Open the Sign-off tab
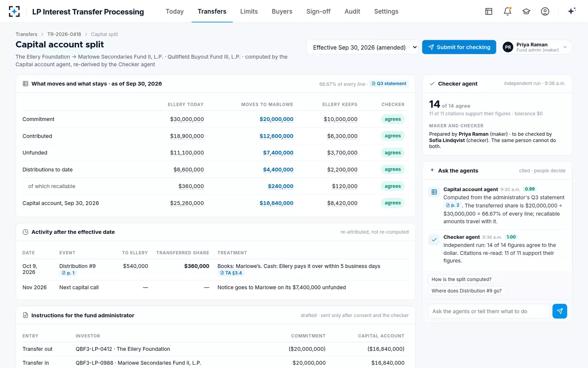 coord(318,11)
